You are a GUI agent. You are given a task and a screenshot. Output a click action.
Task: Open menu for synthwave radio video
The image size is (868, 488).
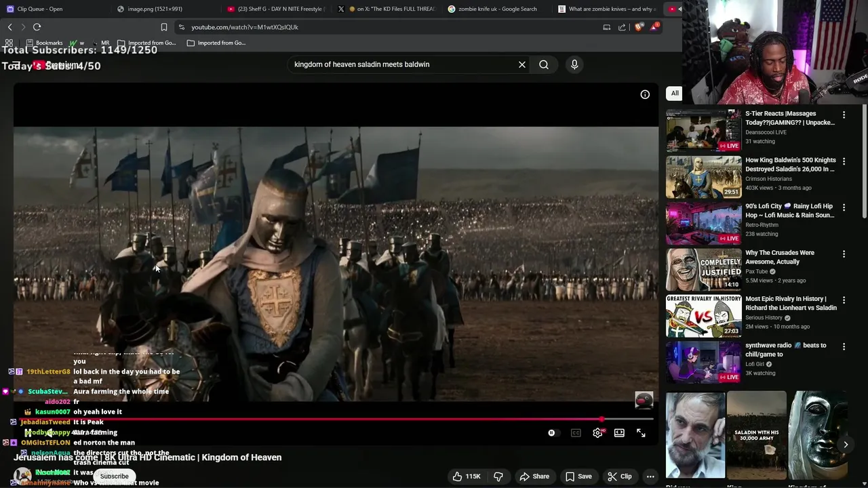844,346
